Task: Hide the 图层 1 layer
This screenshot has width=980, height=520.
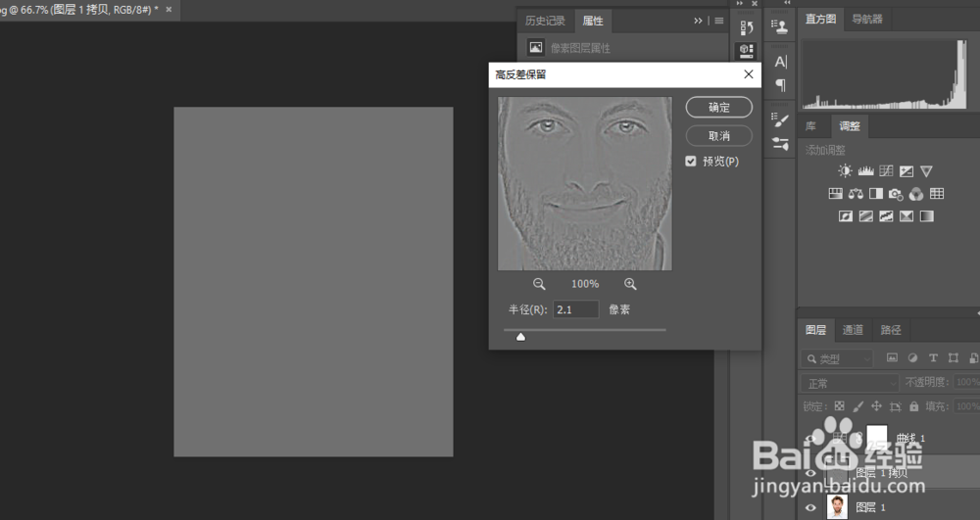Action: click(810, 507)
